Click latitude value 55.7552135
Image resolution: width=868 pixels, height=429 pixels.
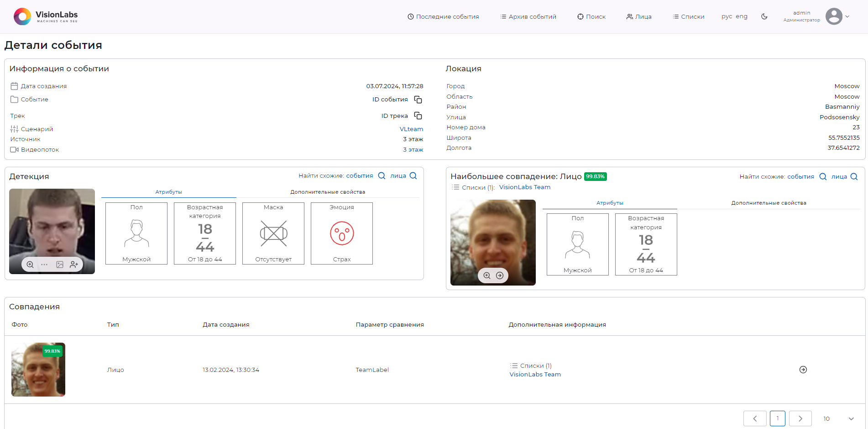844,138
